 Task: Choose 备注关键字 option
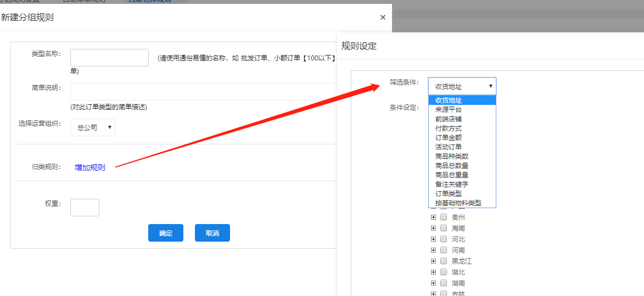point(462,185)
